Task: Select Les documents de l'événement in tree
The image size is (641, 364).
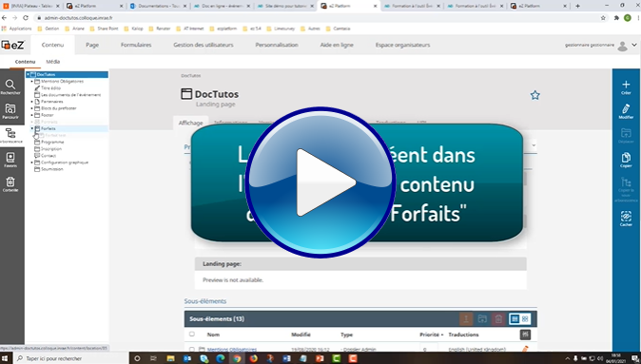Action: (x=70, y=95)
